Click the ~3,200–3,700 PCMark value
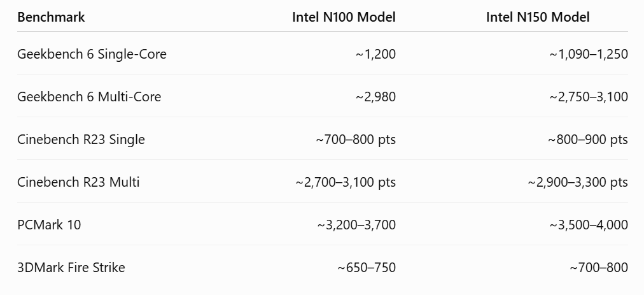 click(x=356, y=225)
